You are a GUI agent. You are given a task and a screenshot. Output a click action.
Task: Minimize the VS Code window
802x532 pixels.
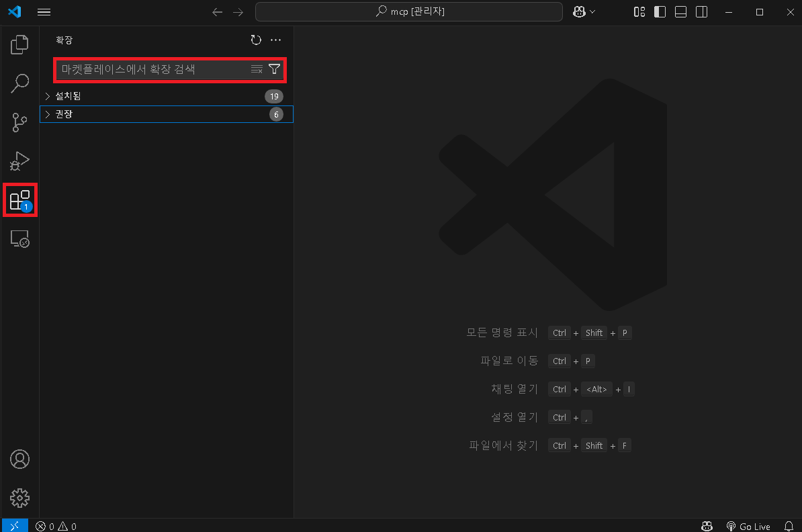click(729, 12)
